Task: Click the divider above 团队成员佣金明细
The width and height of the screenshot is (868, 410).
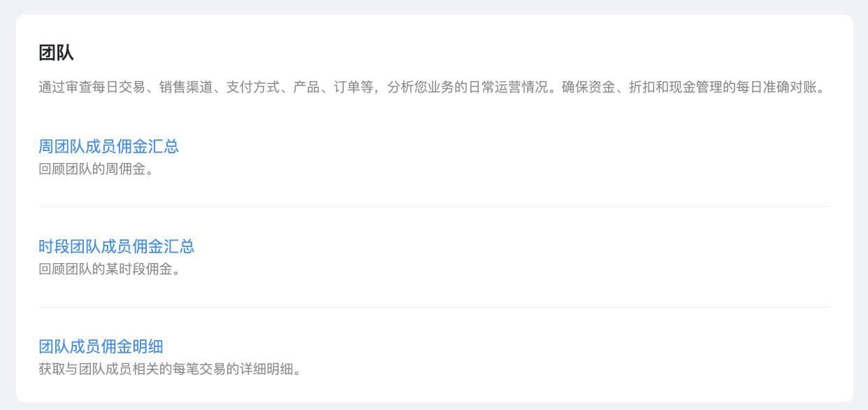Action: coord(435,307)
